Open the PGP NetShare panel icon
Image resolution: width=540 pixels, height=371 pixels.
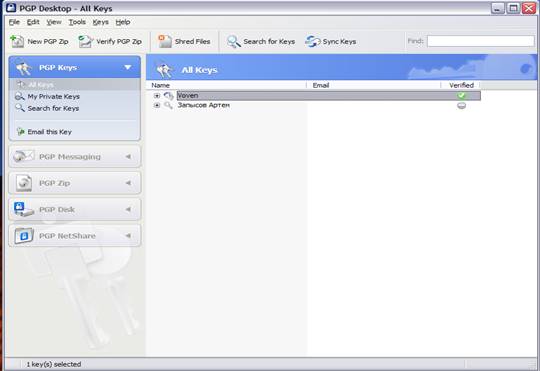tap(23, 236)
